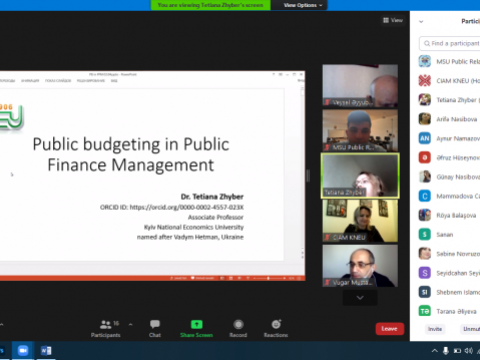Screen dimensions: 480x360
Task: Click the slide title "Public budgeting in Public"
Action: pyautogui.click(x=131, y=144)
